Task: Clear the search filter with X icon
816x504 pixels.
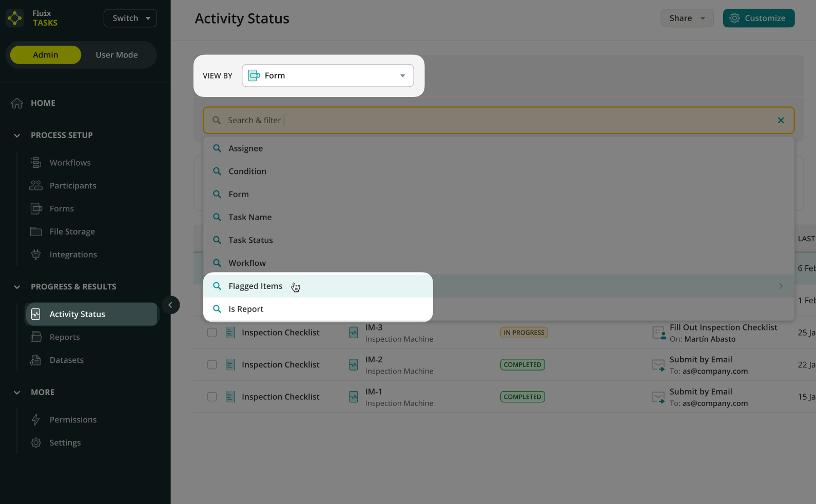Action: coord(781,120)
